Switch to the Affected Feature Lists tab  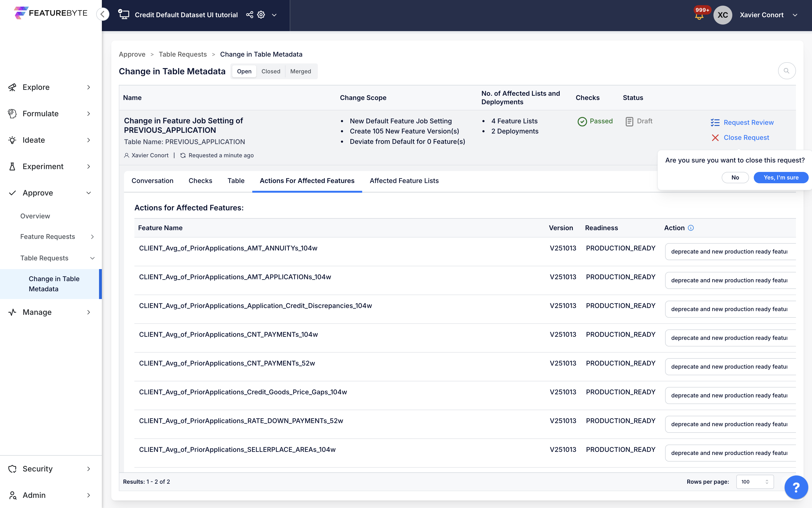[x=404, y=181]
